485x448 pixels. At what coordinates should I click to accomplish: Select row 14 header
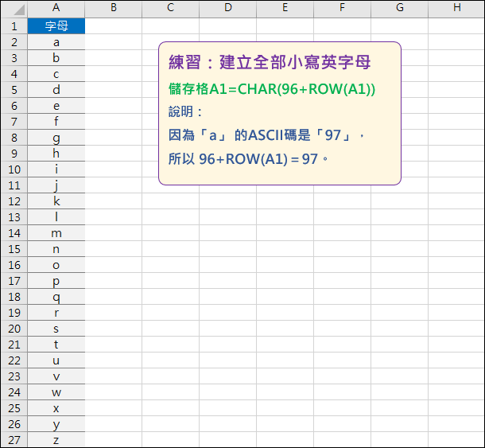click(14, 233)
